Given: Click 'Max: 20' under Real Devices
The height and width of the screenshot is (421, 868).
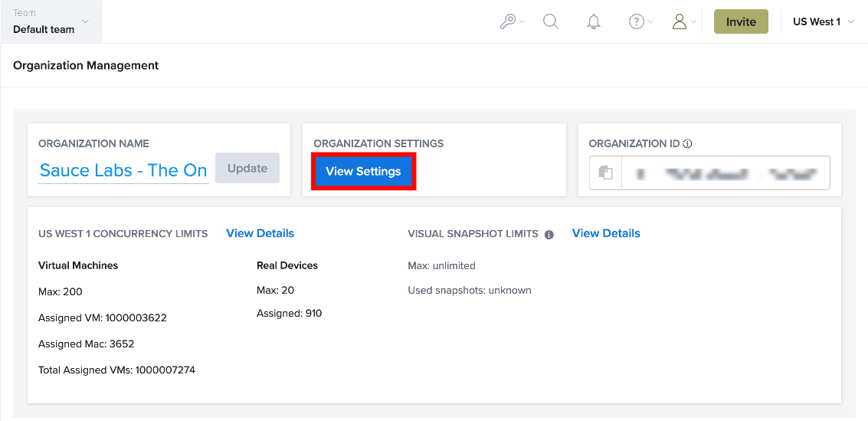Looking at the screenshot, I should (x=275, y=291).
